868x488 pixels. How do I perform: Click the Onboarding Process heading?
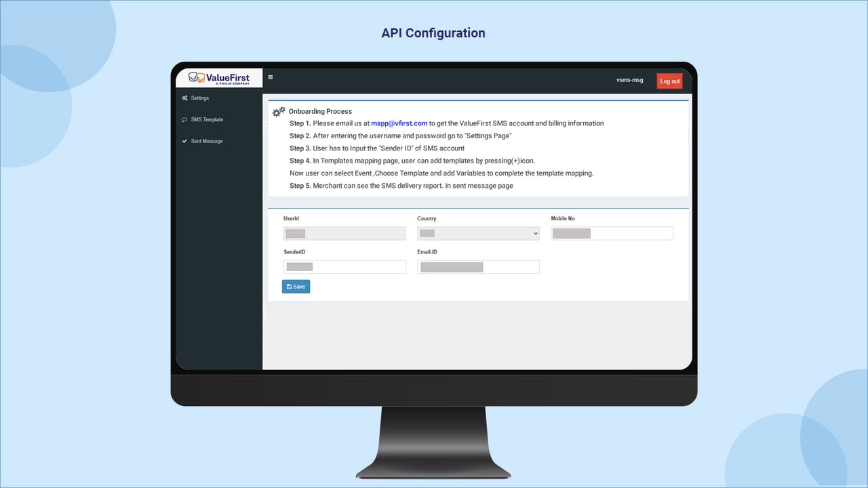point(320,111)
